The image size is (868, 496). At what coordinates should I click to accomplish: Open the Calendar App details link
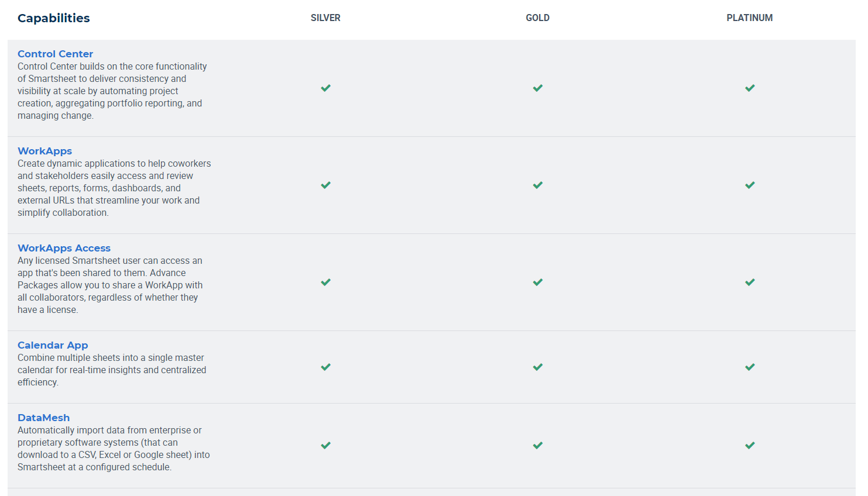coord(53,345)
